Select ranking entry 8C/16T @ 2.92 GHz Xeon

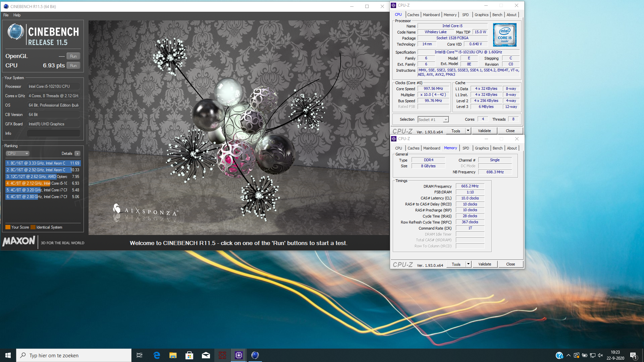pos(43,170)
